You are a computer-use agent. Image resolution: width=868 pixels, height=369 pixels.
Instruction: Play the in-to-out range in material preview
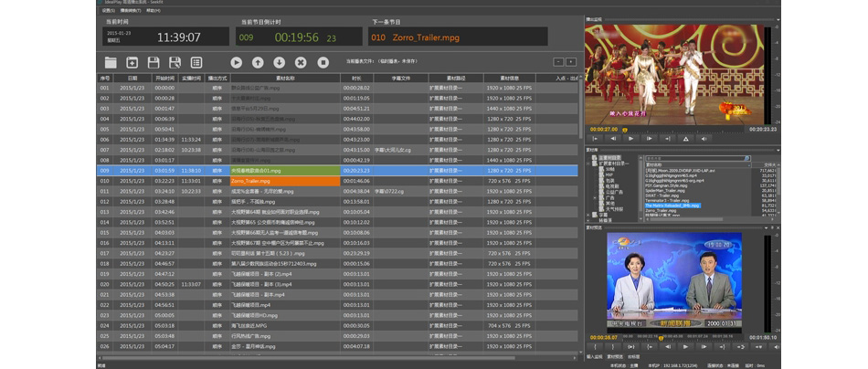[x=631, y=347]
